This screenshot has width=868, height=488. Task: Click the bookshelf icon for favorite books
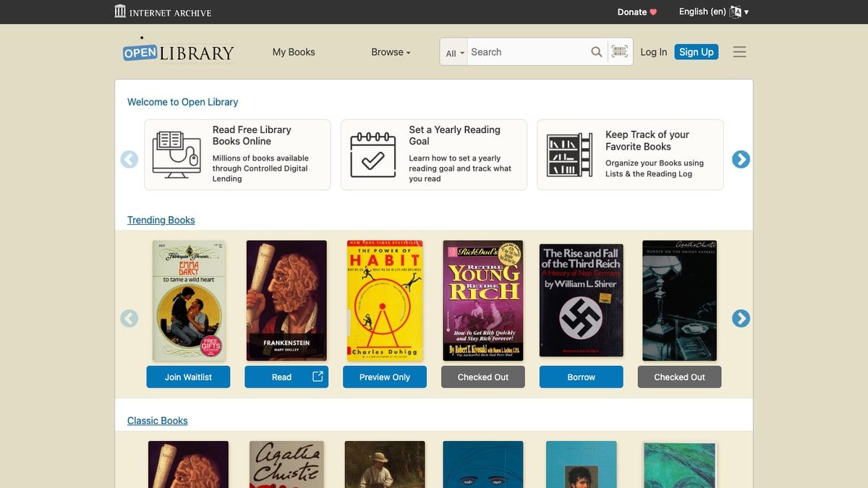pyautogui.click(x=570, y=155)
